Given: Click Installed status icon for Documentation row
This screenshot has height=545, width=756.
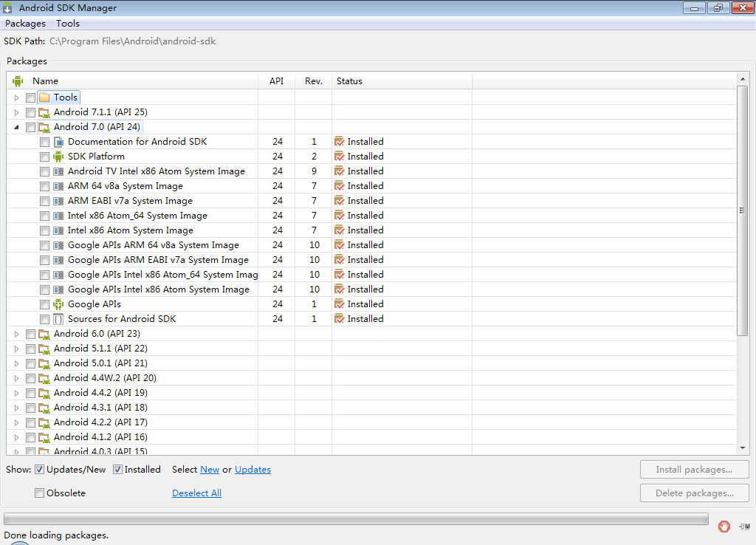Looking at the screenshot, I should (340, 142).
